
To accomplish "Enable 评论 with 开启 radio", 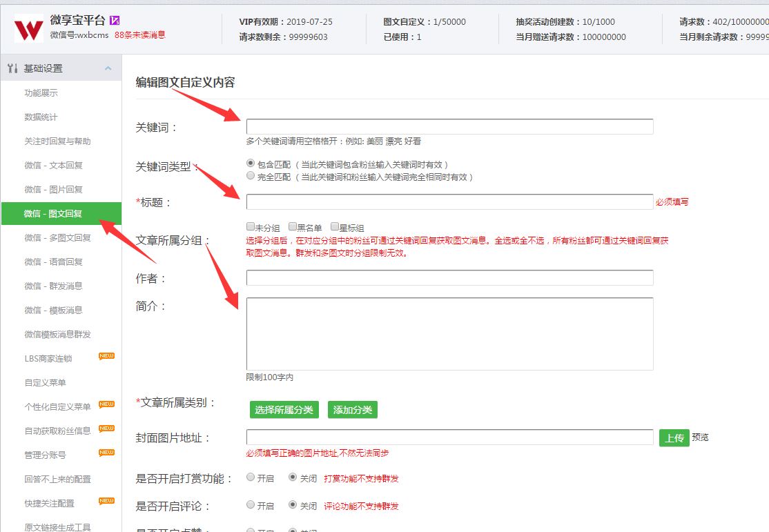I will [x=251, y=504].
